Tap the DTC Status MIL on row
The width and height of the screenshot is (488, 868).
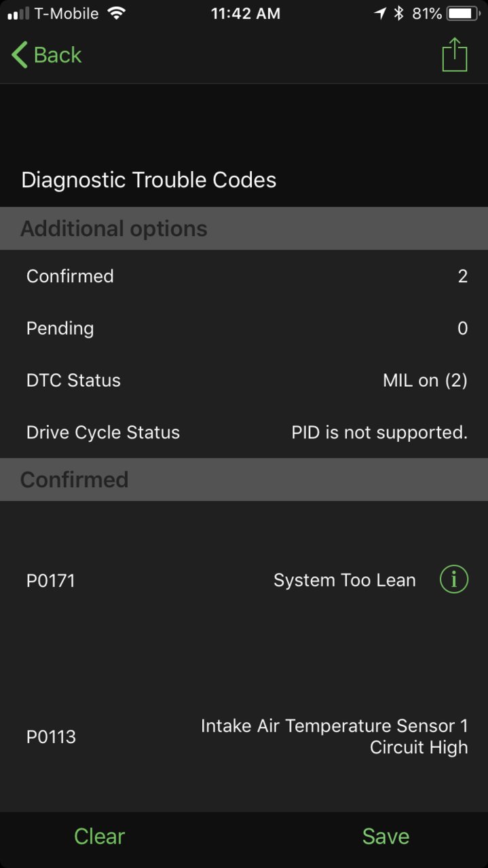pyautogui.click(x=244, y=380)
